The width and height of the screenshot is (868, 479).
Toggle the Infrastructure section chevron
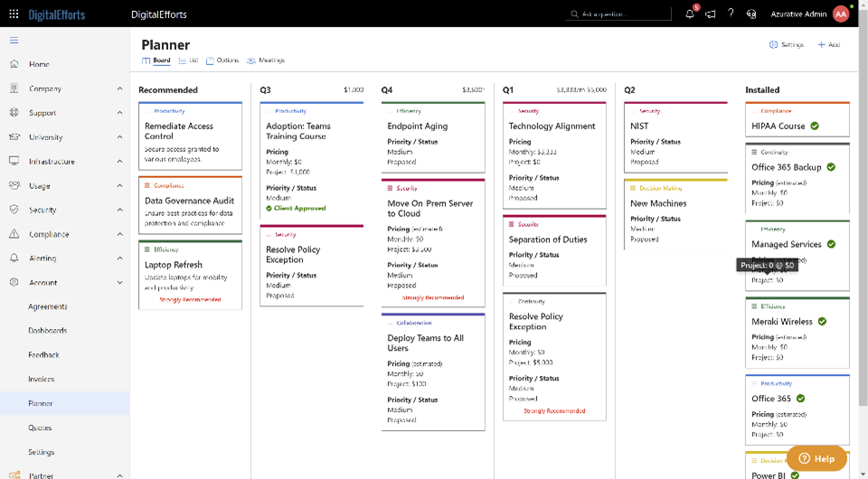click(x=119, y=161)
